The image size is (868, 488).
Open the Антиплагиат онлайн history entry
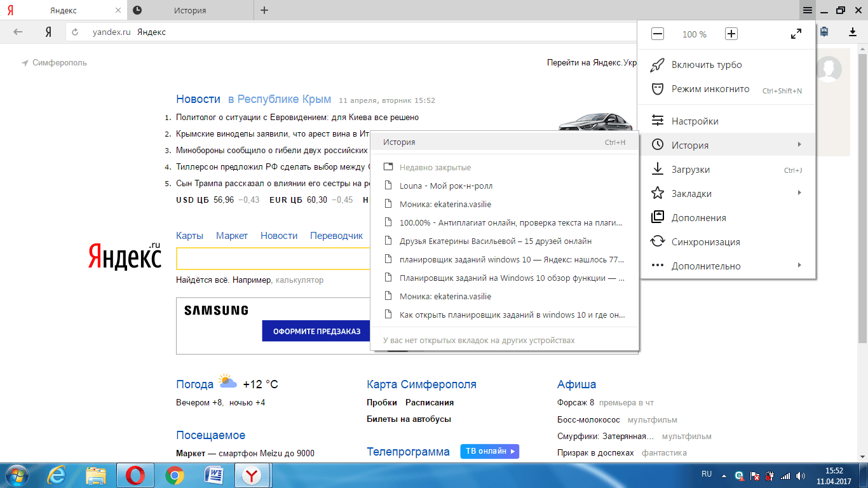(504, 222)
